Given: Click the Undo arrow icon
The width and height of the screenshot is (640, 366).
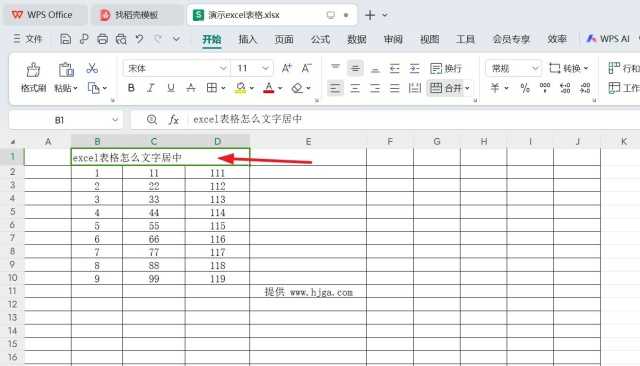Looking at the screenshot, I should click(140, 39).
